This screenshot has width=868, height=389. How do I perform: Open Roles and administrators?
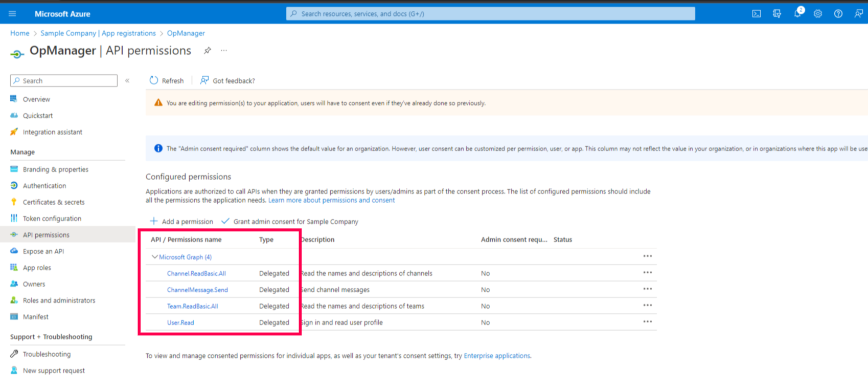59,300
